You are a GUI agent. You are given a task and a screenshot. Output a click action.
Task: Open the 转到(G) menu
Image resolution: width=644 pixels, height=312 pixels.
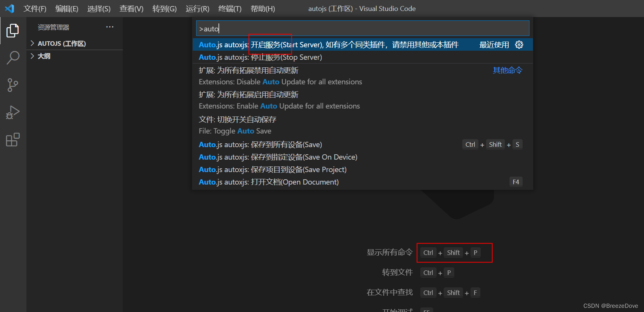coord(164,8)
